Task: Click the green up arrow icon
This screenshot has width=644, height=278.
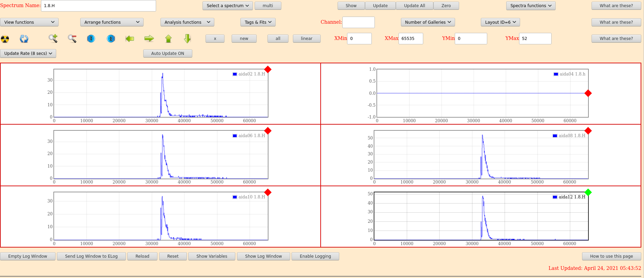Action: (168, 39)
